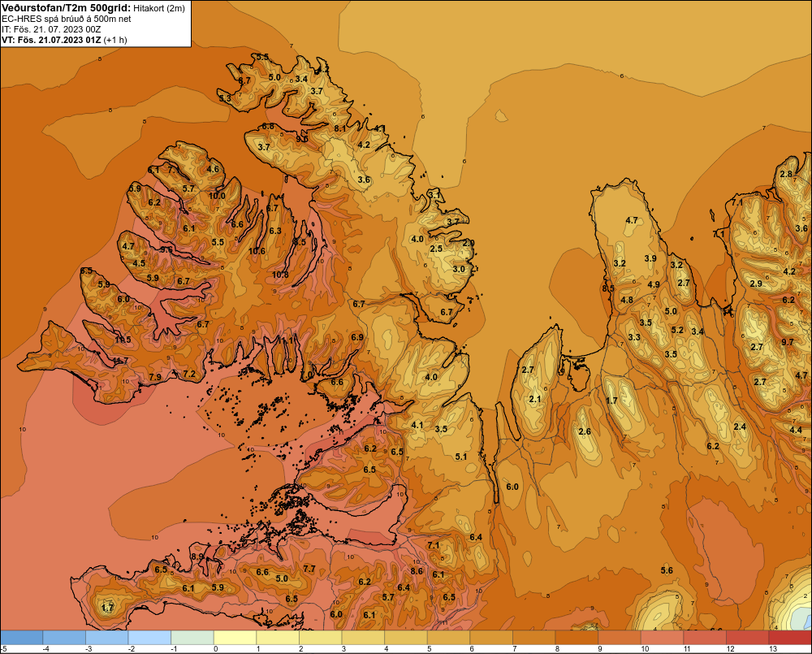This screenshot has width=812, height=654.
Task: Click the '8.1' temperature value
Action: pyautogui.click(x=339, y=128)
